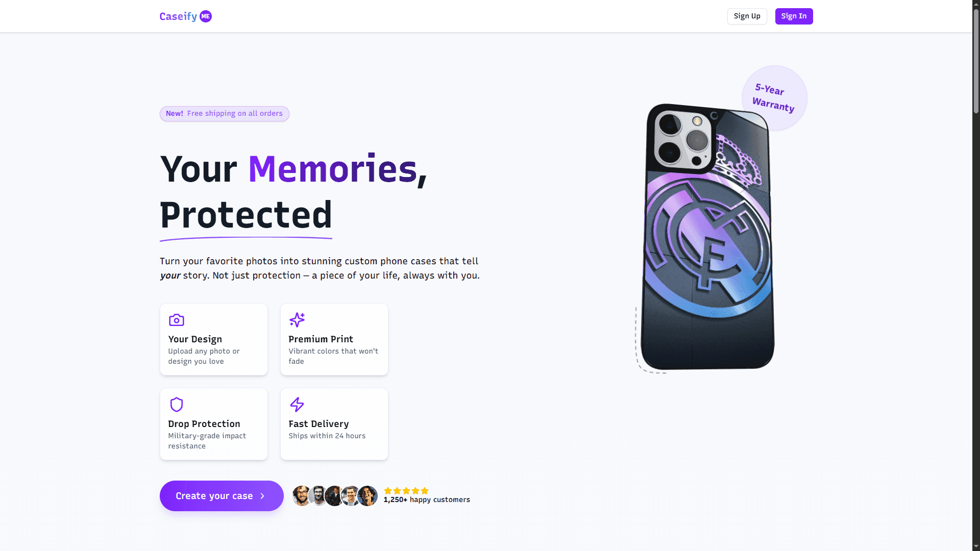Go home via Caseify logo text
The height and width of the screenshot is (551, 980).
(x=178, y=16)
